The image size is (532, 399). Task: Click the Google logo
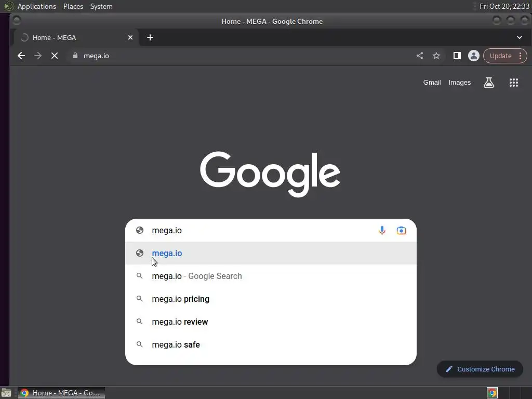pos(270,174)
